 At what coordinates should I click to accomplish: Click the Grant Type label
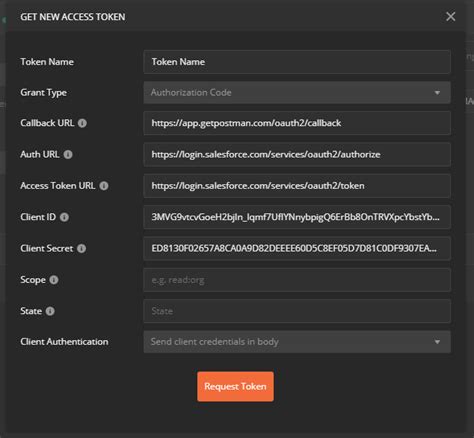pos(44,93)
